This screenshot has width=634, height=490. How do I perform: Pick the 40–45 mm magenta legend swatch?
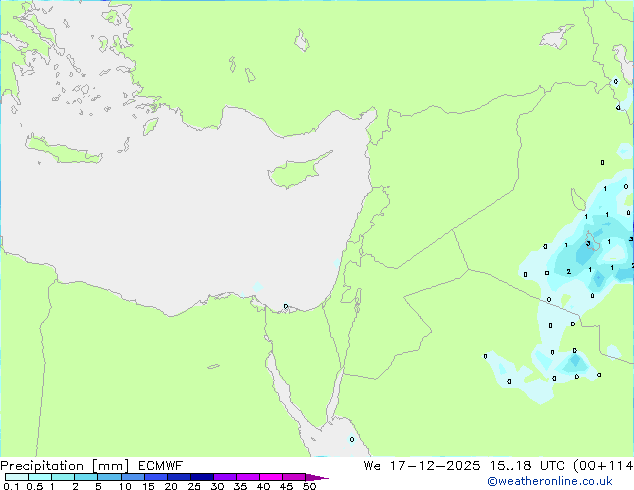(x=271, y=477)
